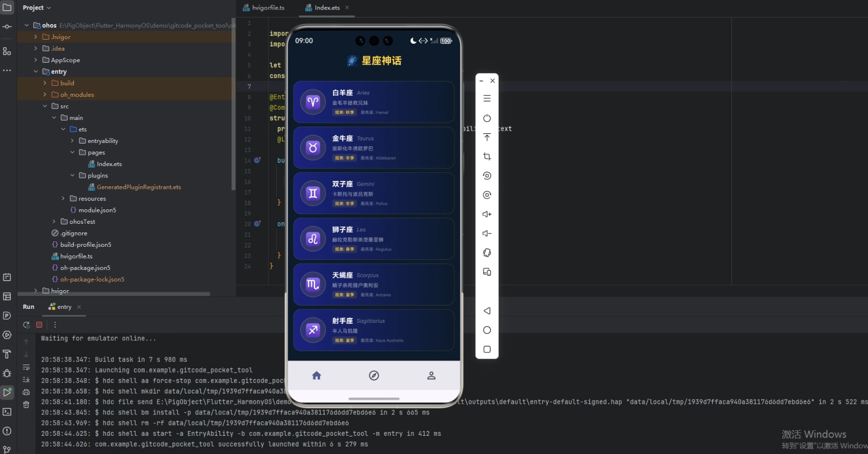Open Run panel more options menu
The image size is (868, 454).
coord(55,325)
